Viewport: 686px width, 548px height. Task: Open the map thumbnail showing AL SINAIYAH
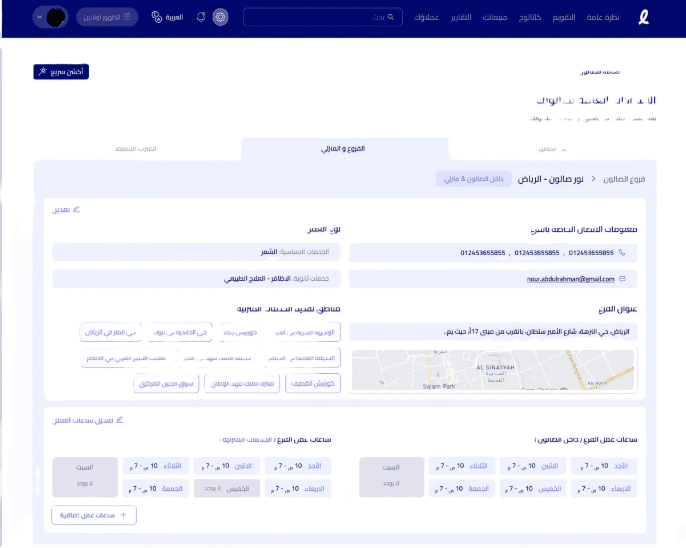(x=493, y=370)
